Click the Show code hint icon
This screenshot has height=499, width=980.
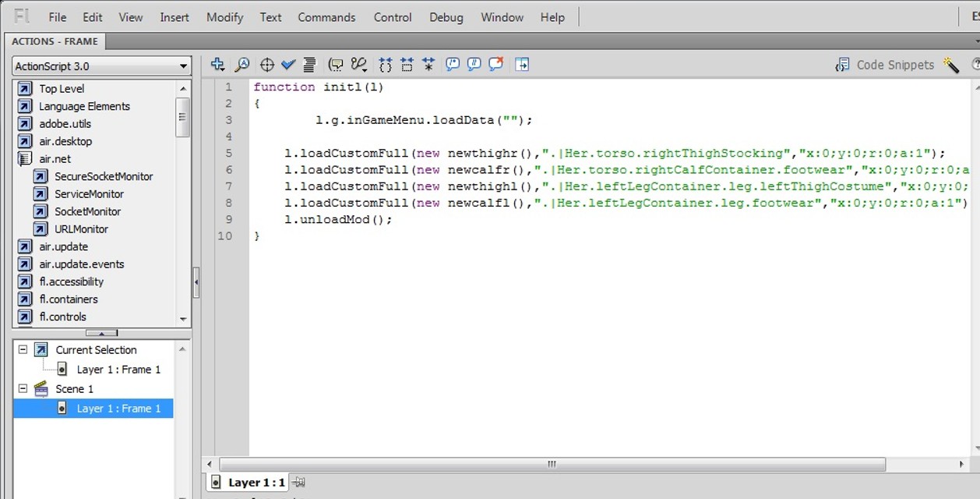pyautogui.click(x=336, y=65)
